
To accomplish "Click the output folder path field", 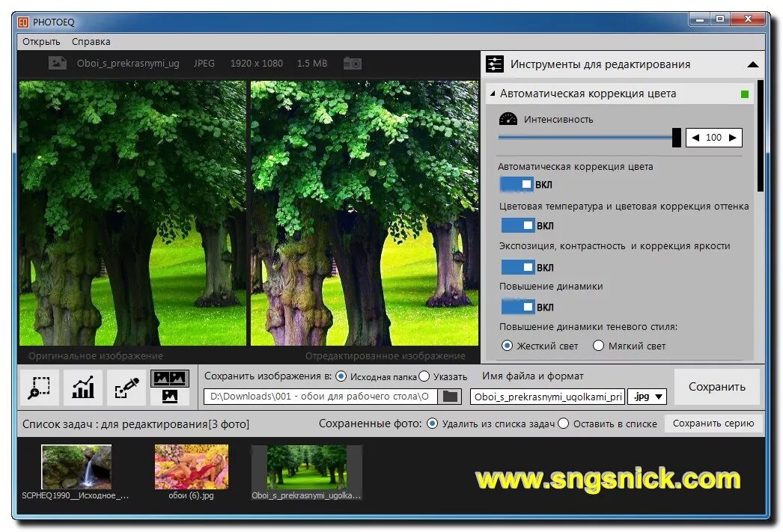I will (320, 397).
